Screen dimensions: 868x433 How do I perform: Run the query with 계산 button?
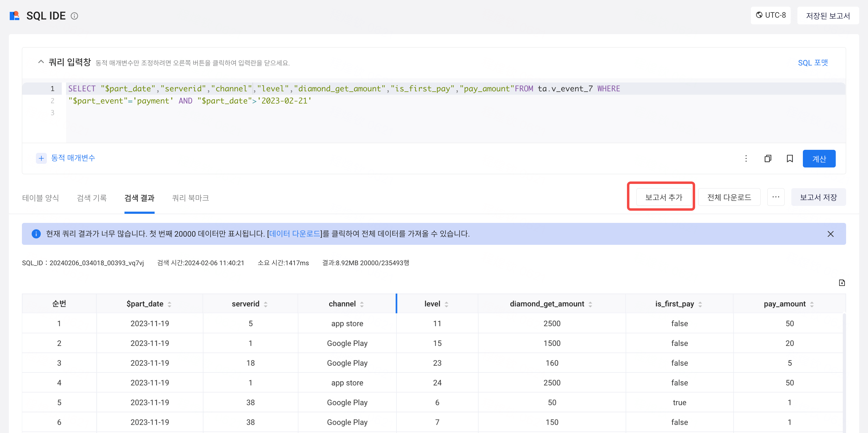(x=819, y=159)
